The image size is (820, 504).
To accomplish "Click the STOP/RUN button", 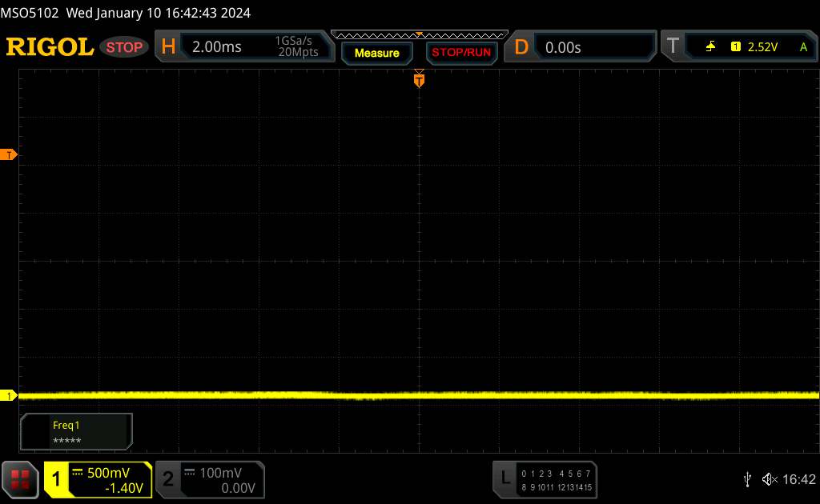I will pos(461,53).
